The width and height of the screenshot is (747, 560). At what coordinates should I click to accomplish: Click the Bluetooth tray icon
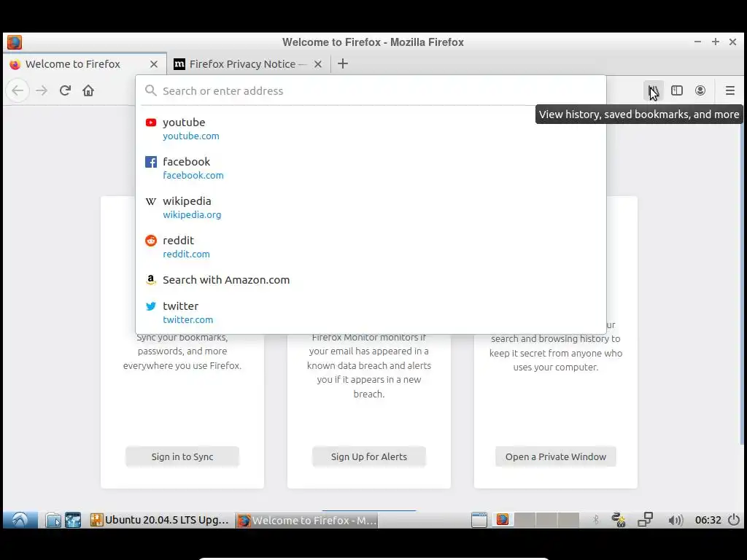[595, 520]
